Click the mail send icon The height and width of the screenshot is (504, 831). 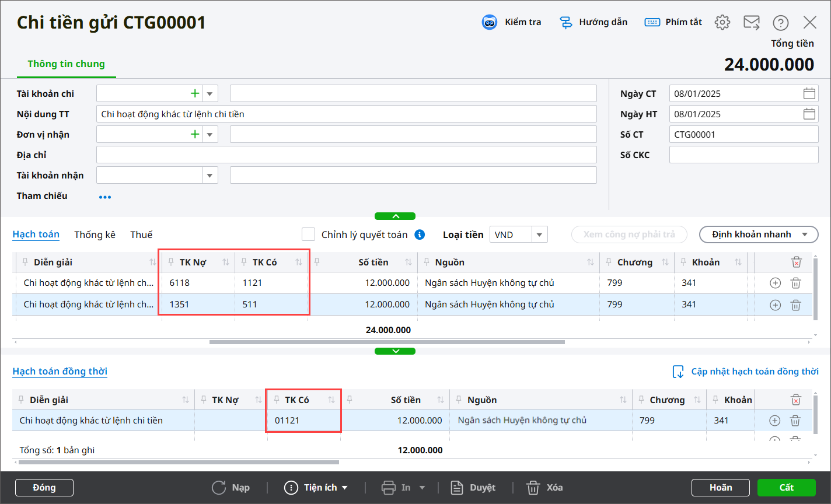point(752,22)
